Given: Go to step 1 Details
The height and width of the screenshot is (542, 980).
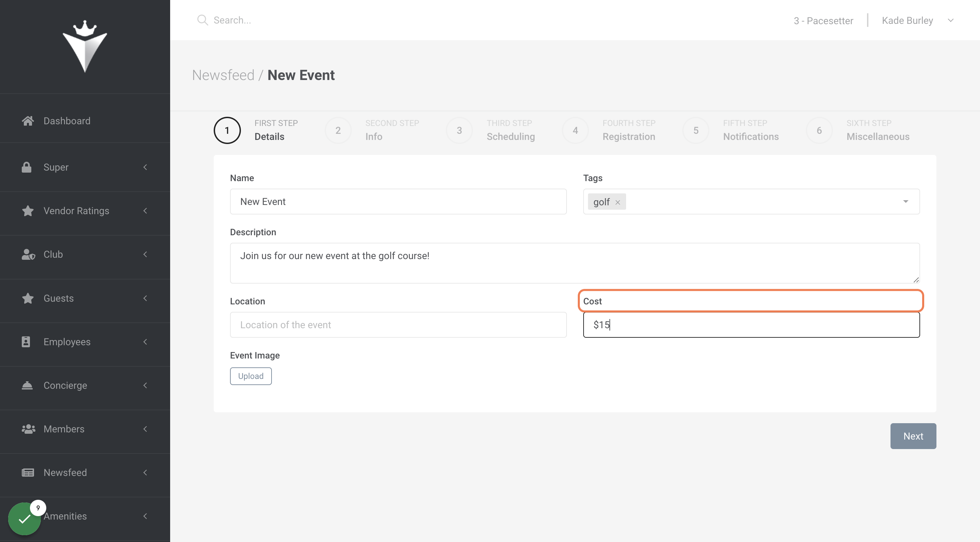Looking at the screenshot, I should [256, 130].
